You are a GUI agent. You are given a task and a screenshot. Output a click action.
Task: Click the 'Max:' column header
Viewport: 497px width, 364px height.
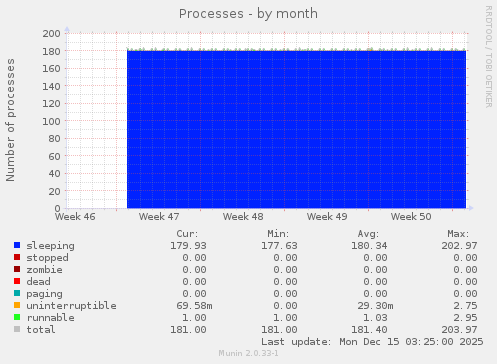coord(458,234)
